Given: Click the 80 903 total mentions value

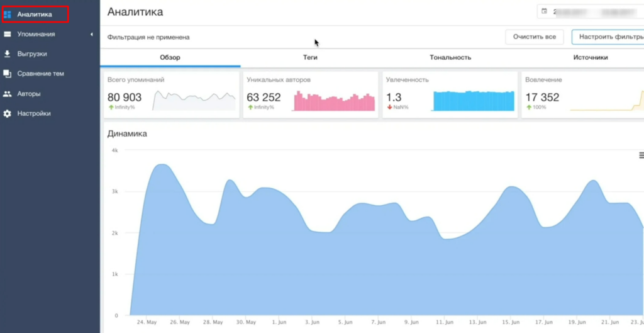Looking at the screenshot, I should tap(125, 98).
